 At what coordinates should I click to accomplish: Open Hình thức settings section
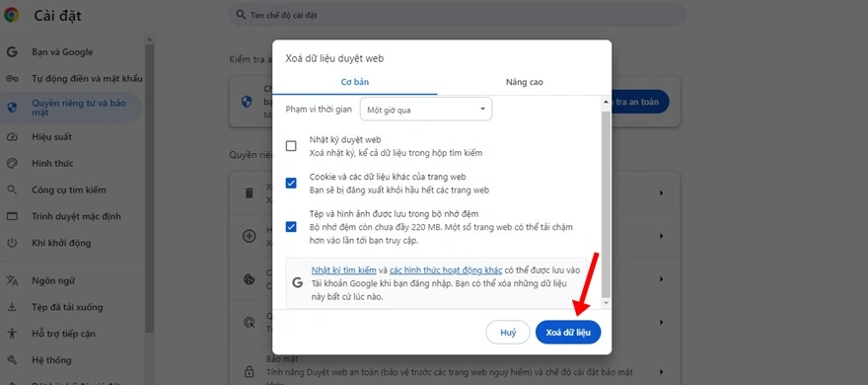(x=52, y=164)
